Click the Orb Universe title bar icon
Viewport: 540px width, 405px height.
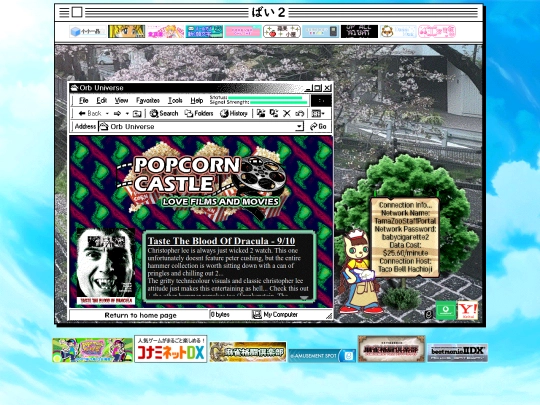74,88
